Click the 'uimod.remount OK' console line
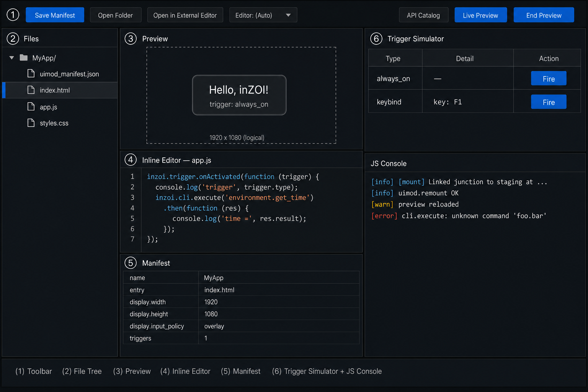 tap(415, 193)
